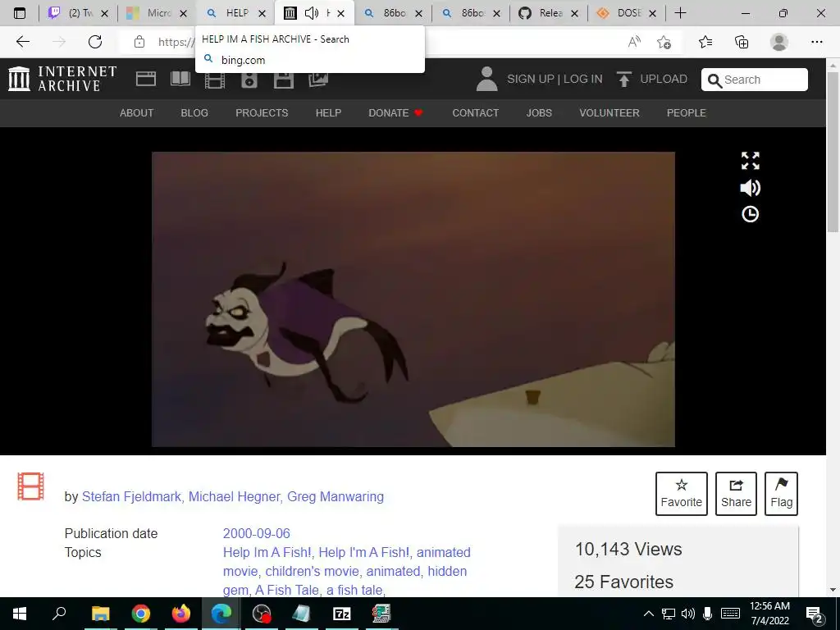Screen dimensions: 840x630
Task: Open the Video film-strip icon in navbar
Action: coord(215,80)
